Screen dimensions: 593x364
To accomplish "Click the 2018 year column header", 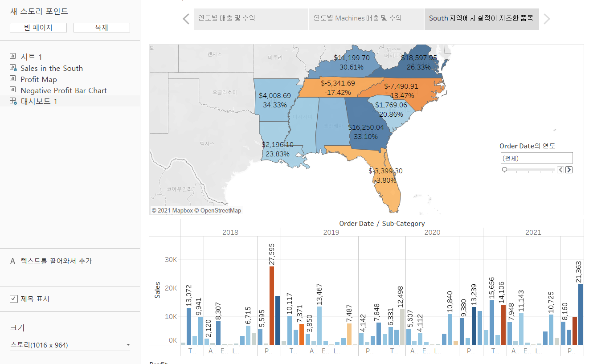I will [230, 232].
